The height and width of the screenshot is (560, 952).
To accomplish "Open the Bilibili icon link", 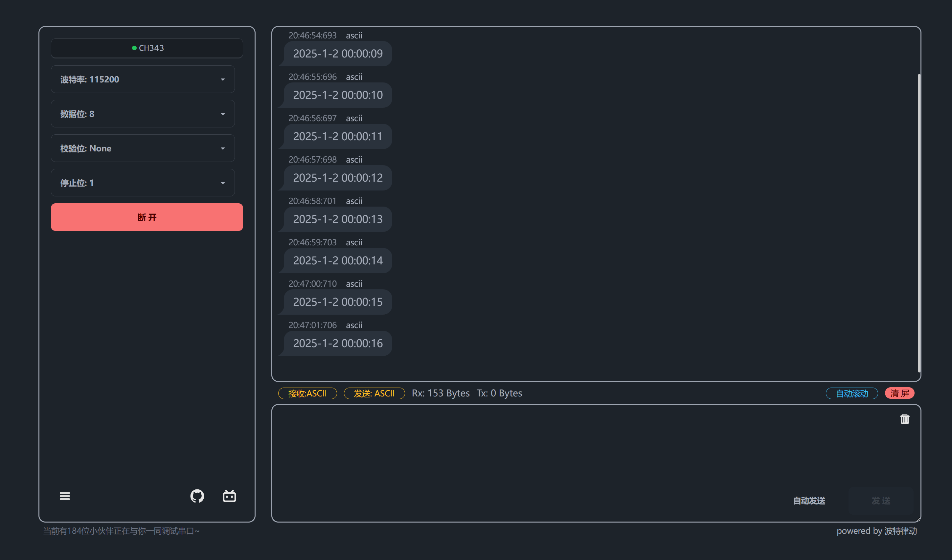I will pyautogui.click(x=229, y=496).
